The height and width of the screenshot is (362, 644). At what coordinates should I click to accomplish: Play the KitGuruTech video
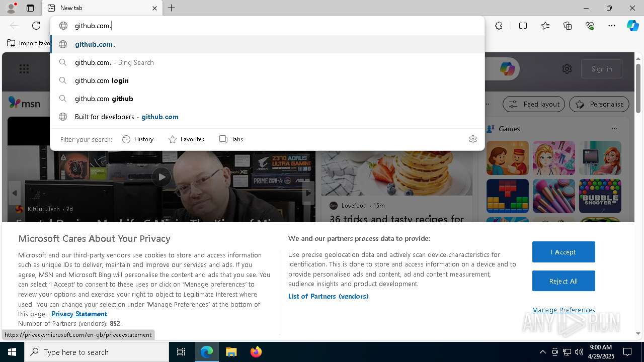point(161,177)
